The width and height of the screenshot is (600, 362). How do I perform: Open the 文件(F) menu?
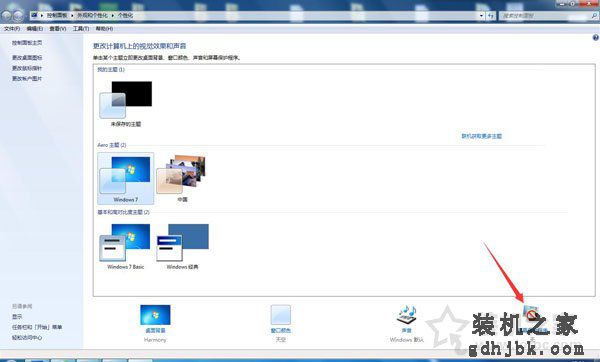12,29
